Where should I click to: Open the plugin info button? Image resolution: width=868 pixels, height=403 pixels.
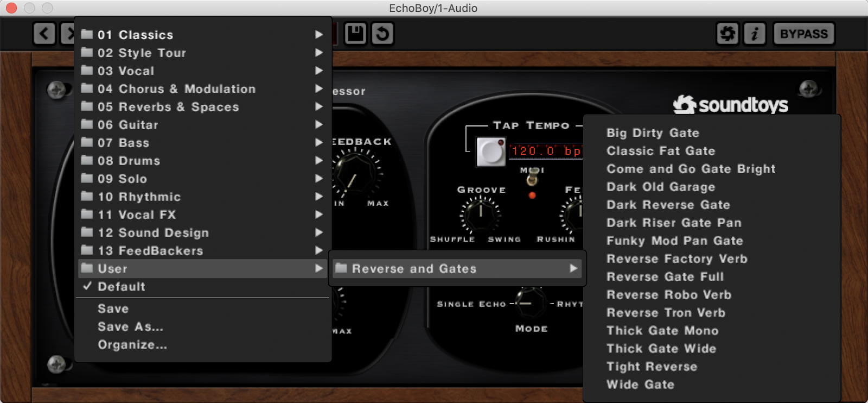point(755,34)
